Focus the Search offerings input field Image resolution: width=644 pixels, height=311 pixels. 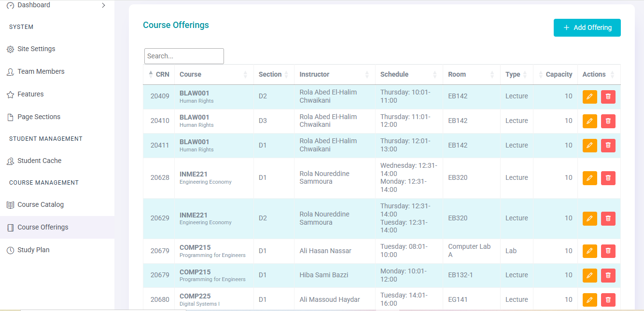[x=184, y=56]
